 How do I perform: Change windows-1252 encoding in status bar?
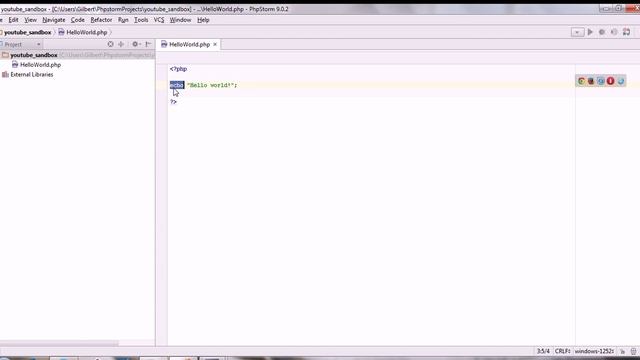click(x=594, y=351)
